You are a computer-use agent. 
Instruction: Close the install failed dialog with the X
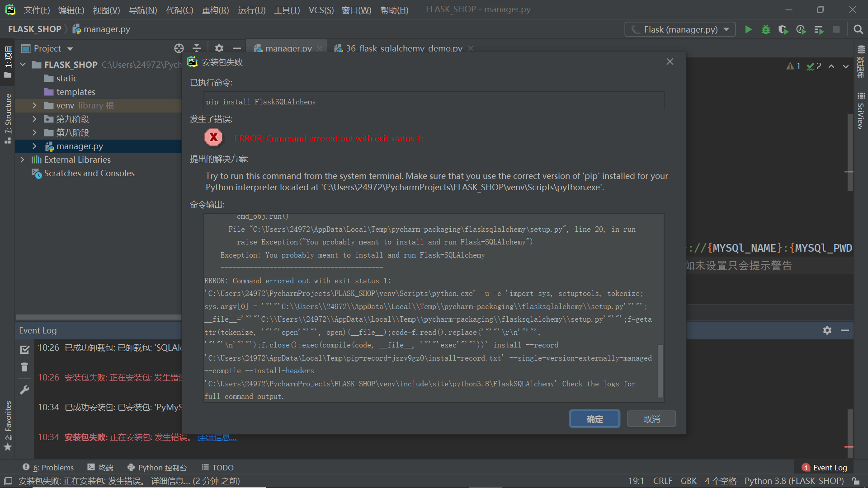tap(670, 61)
